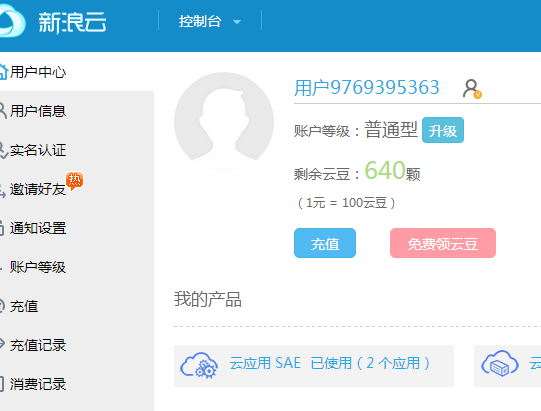This screenshot has width=541, height=411.
Task: Click the Sina Cloud logo icon
Action: (12, 21)
